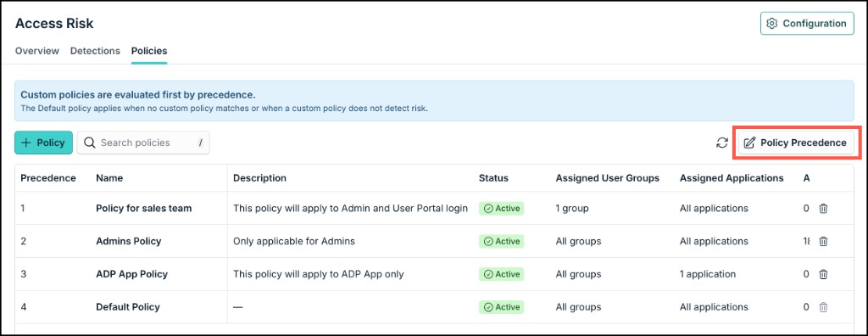Image resolution: width=868 pixels, height=336 pixels.
Task: Add a new policy with + Policy
Action: tap(43, 143)
